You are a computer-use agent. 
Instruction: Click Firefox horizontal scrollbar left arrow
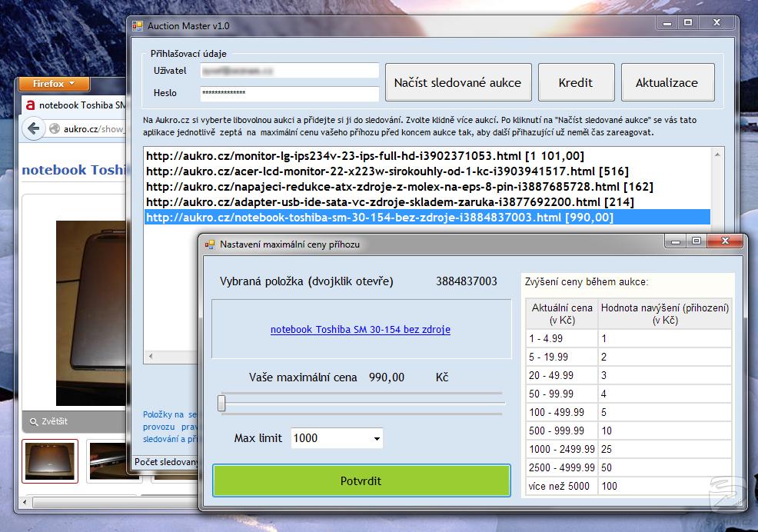pyautogui.click(x=25, y=502)
